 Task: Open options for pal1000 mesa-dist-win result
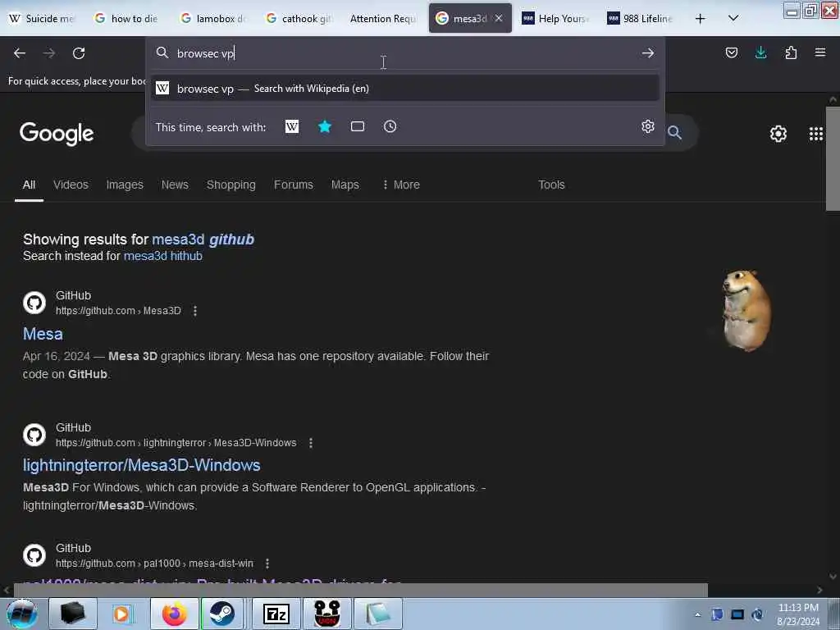point(267,564)
